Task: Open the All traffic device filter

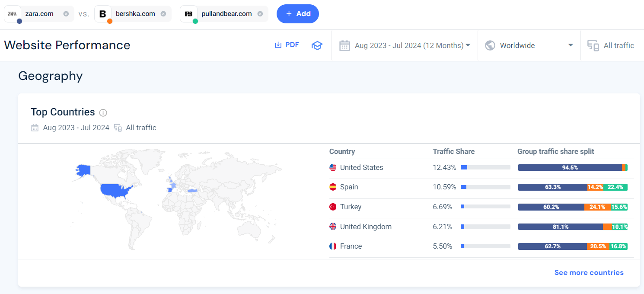Action: (611, 45)
